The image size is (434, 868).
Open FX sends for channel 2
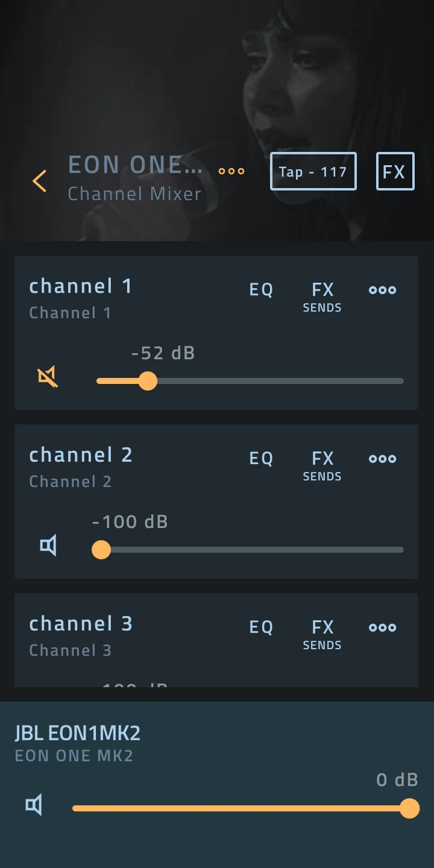[322, 465]
